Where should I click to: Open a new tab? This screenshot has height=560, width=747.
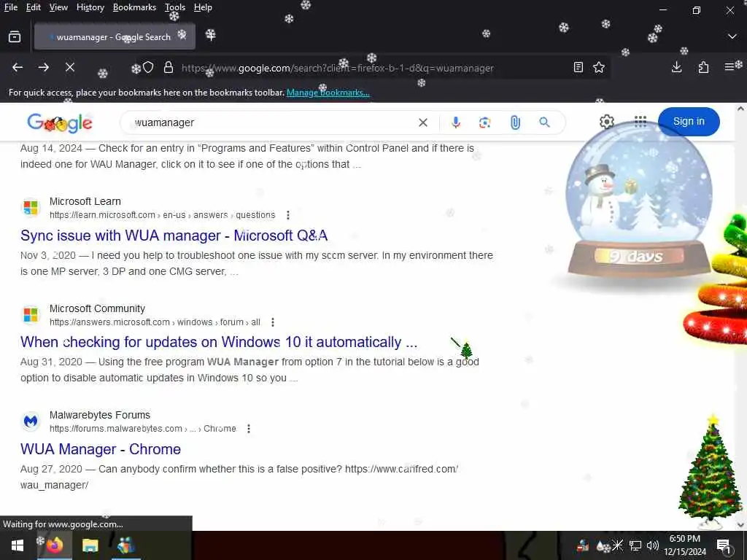pos(211,36)
